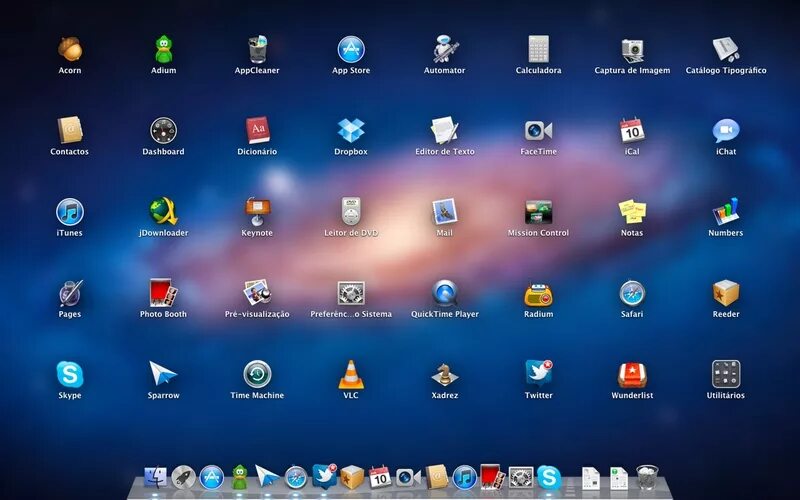Click Adium duck in the Dock
The image size is (800, 500).
(240, 478)
